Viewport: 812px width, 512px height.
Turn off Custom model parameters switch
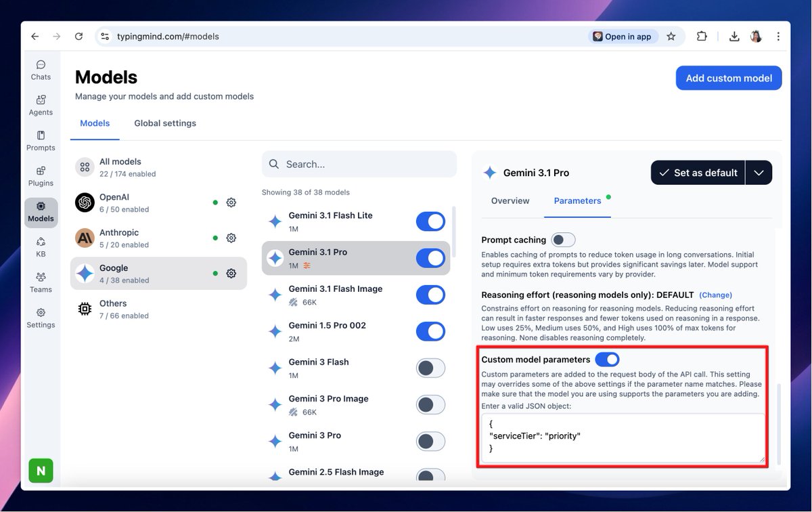point(607,360)
